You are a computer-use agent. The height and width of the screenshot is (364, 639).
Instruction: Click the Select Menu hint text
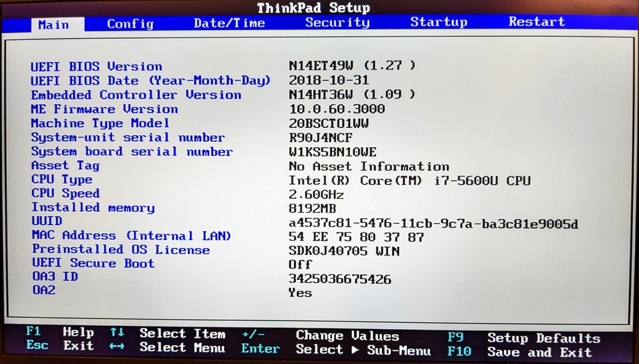point(182,347)
